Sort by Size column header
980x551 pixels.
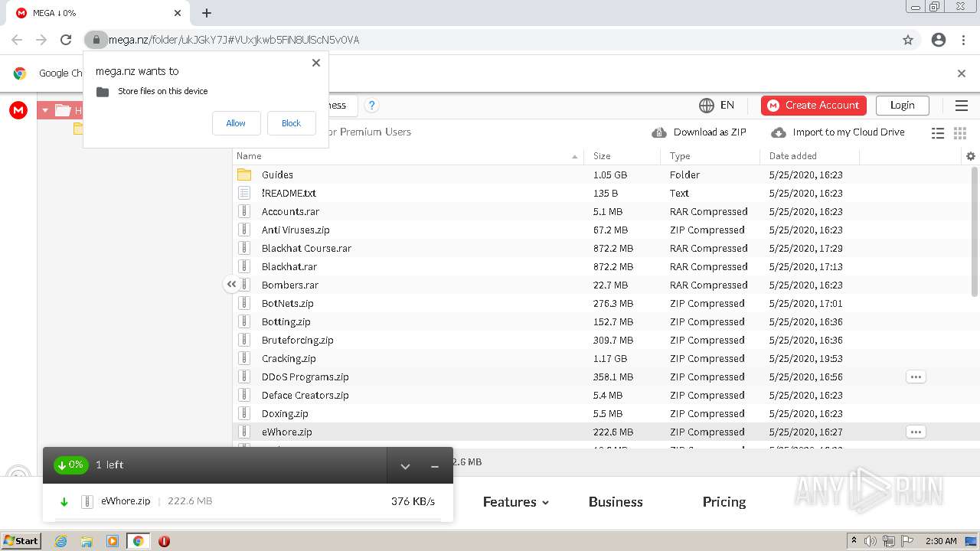click(x=622, y=156)
